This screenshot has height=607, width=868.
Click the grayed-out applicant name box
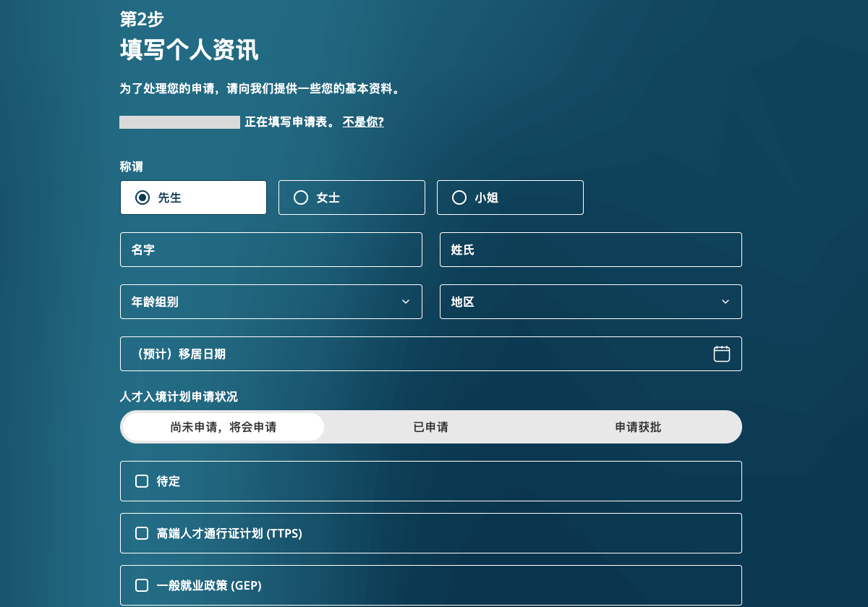(179, 122)
